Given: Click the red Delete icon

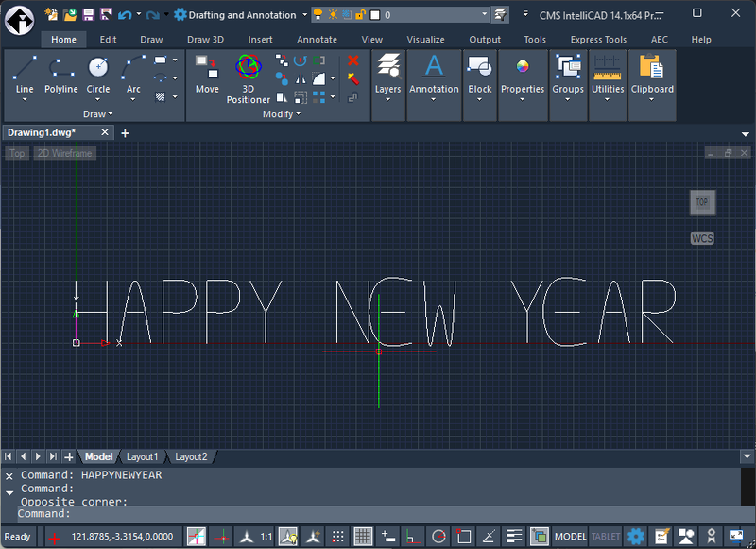Looking at the screenshot, I should coord(353,61).
